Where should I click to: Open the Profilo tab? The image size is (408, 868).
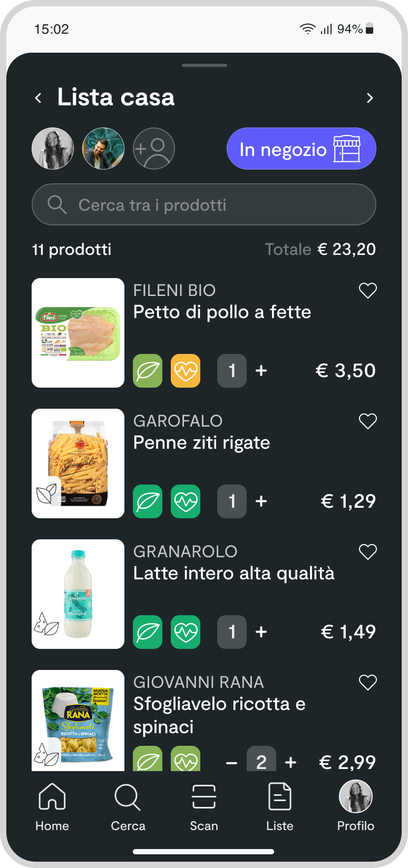[356, 807]
